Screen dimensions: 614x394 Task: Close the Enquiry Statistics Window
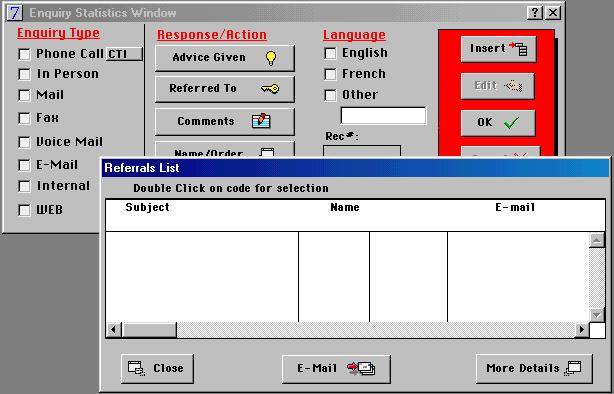point(553,13)
